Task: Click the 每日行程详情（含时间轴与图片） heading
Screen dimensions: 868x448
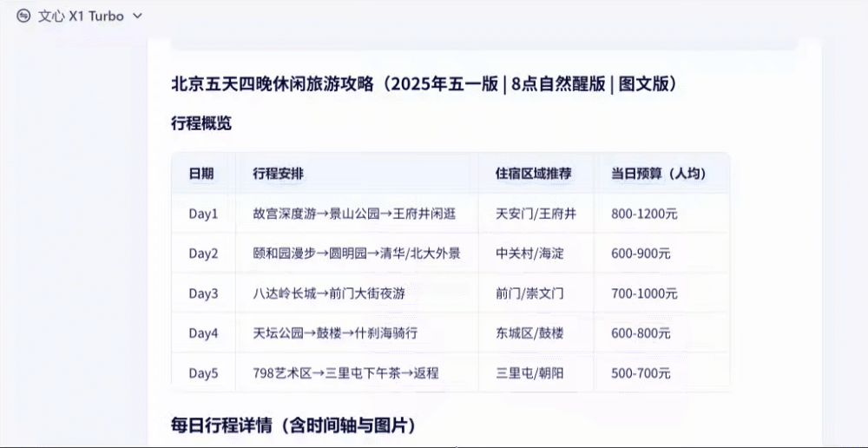Action: pos(293,425)
